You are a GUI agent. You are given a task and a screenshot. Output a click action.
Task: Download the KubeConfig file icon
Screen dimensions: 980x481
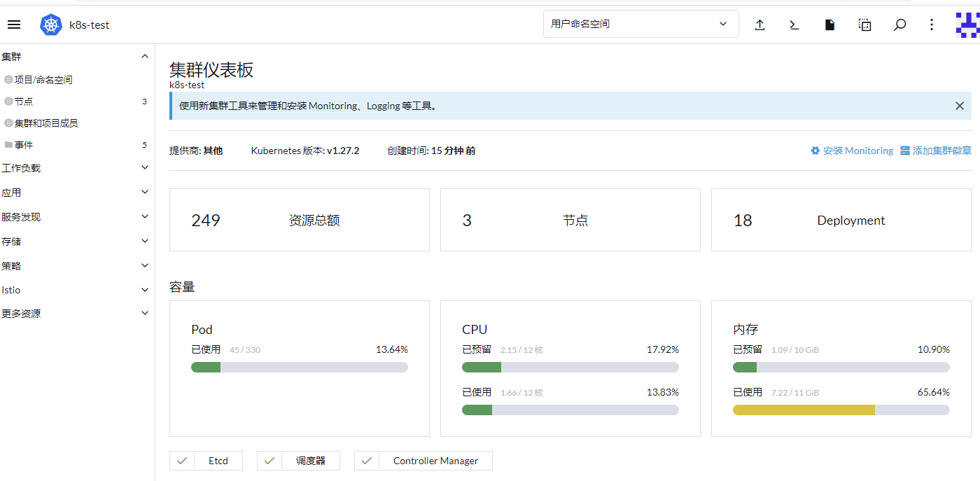pos(829,25)
